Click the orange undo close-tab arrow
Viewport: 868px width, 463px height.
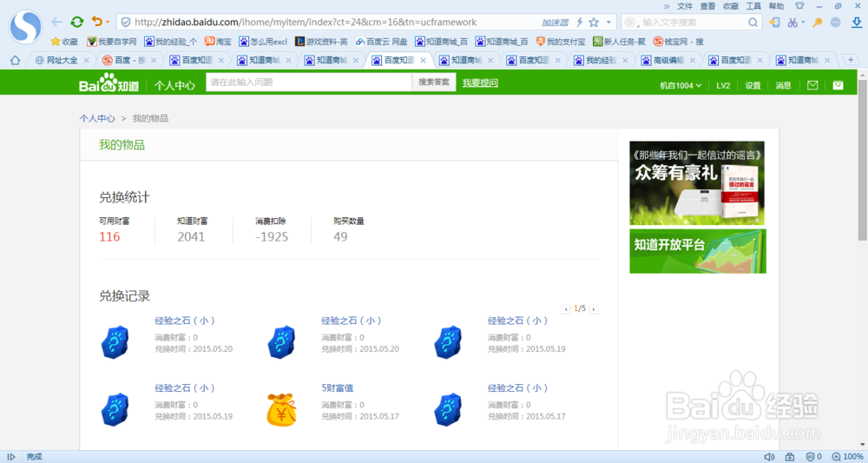click(x=97, y=22)
